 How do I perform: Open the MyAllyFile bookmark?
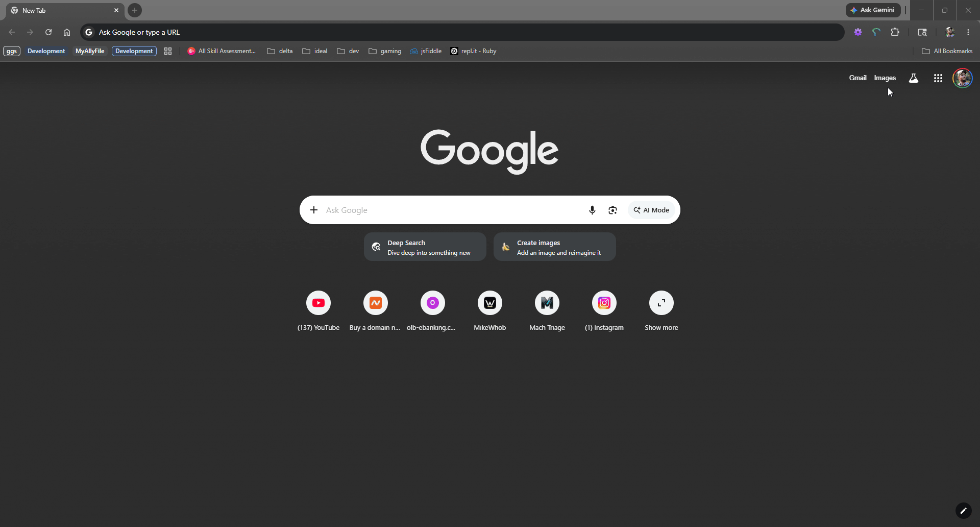click(90, 51)
